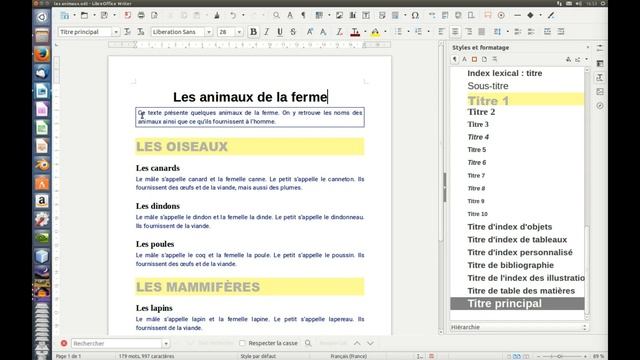Apply the yellow highlighting color
The height and width of the screenshot is (360, 640).
pos(375,32)
